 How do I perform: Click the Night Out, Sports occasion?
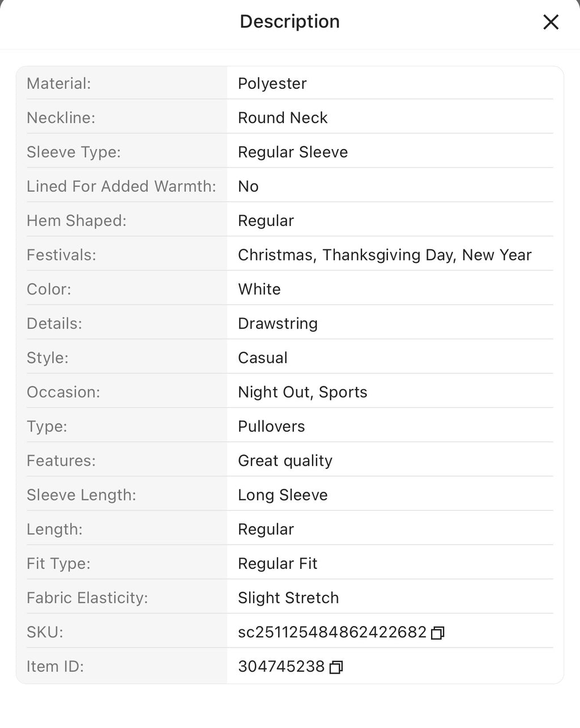[302, 392]
